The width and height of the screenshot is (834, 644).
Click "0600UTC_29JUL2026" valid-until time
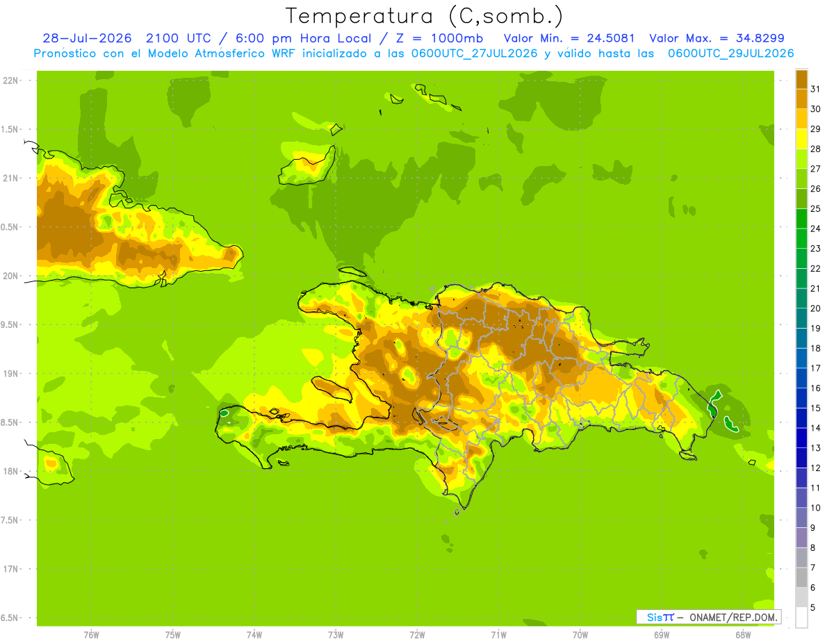[x=730, y=53]
